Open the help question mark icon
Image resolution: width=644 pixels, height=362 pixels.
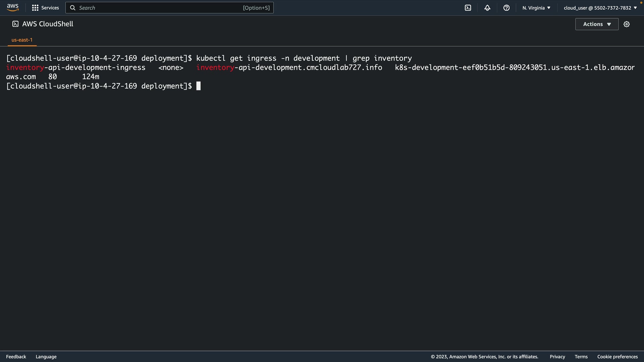[x=506, y=8]
